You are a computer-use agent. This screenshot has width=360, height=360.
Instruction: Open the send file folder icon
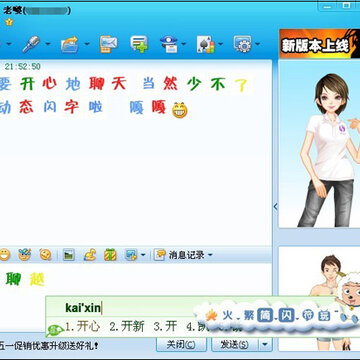tap(69, 44)
